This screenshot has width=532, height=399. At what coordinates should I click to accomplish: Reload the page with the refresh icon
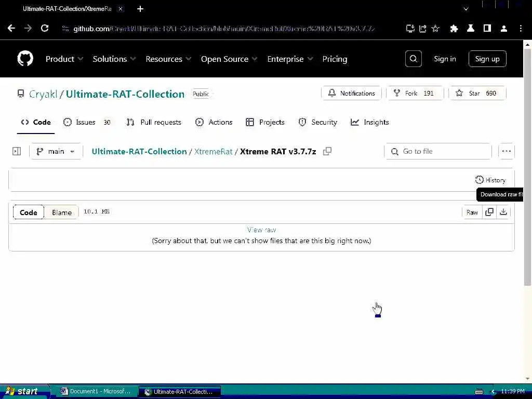[45, 28]
